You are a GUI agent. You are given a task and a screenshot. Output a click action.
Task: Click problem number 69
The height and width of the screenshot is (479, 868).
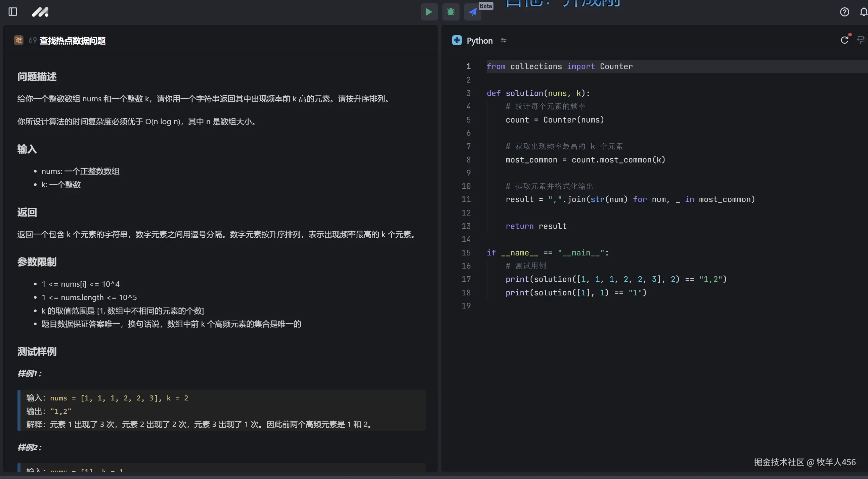click(x=32, y=40)
